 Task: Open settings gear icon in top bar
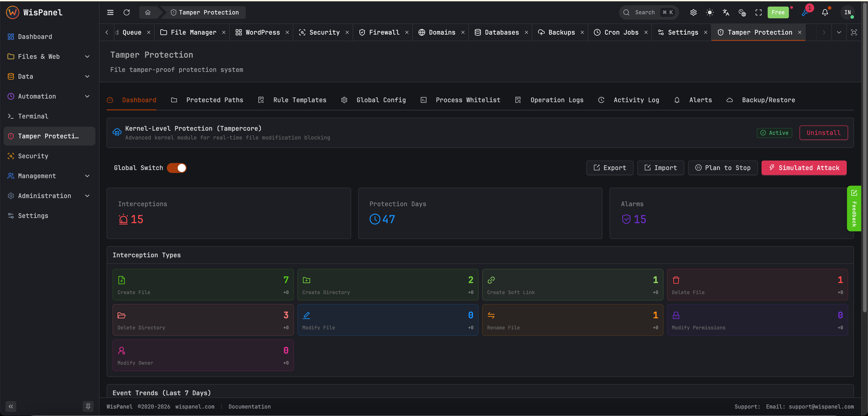[x=693, y=12]
